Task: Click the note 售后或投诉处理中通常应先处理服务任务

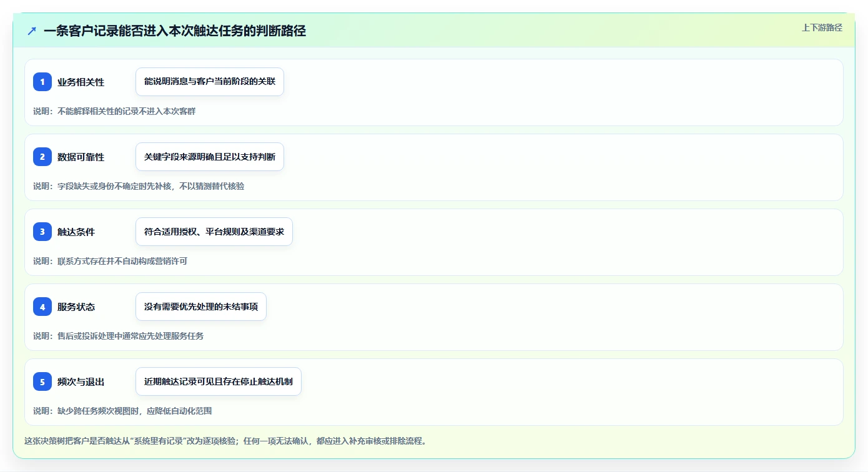Action: click(x=118, y=336)
